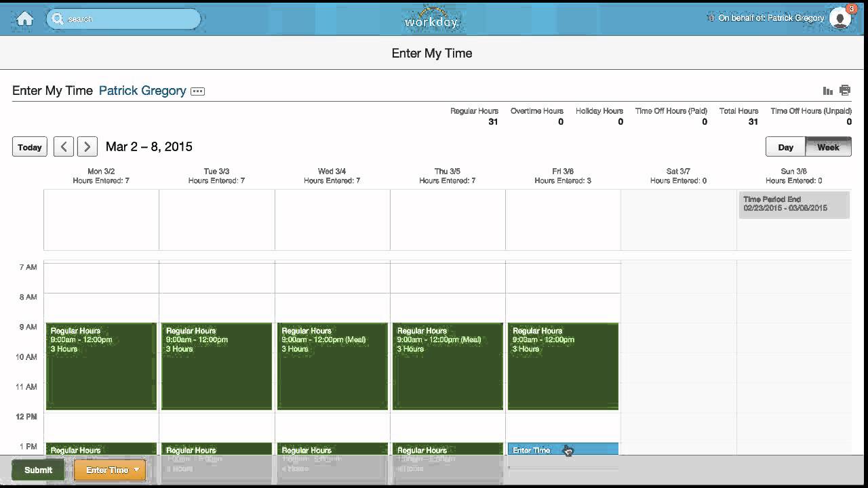Open the profile avatar with notifications
868x488 pixels.
[840, 18]
